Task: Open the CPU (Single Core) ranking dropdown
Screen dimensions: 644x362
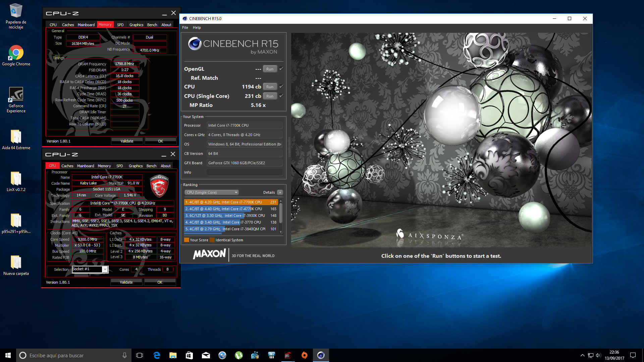Action: 212,192
